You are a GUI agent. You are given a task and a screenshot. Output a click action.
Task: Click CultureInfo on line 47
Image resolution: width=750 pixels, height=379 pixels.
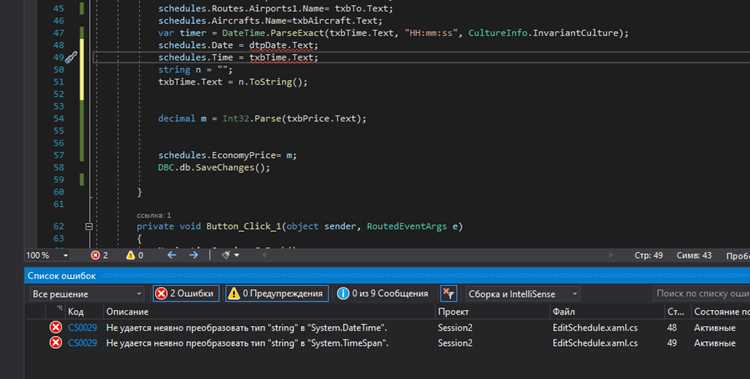497,33
